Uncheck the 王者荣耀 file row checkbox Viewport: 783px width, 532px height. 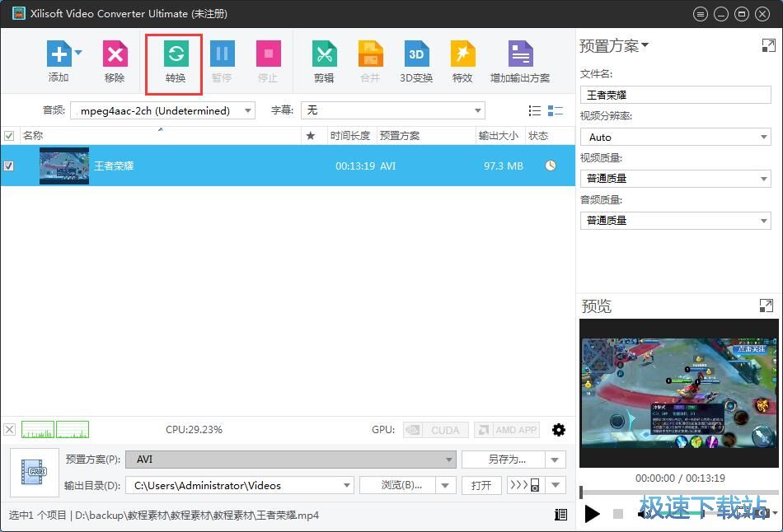pyautogui.click(x=9, y=166)
